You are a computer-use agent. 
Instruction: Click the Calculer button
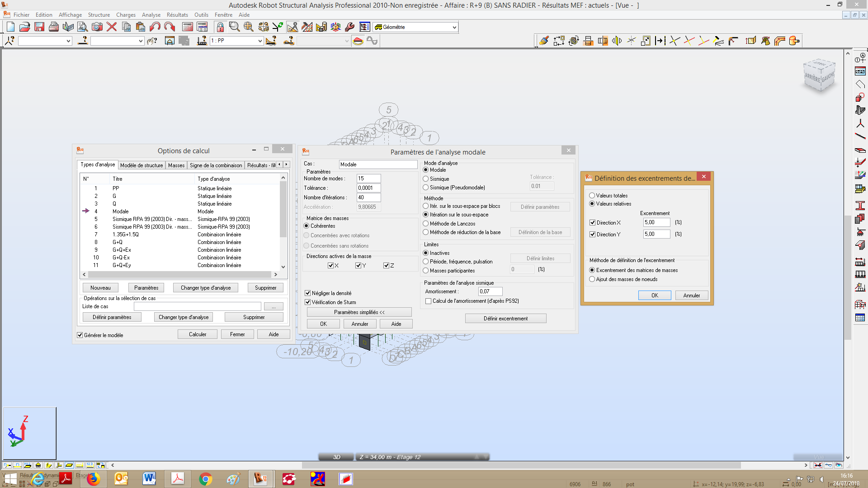(x=198, y=334)
